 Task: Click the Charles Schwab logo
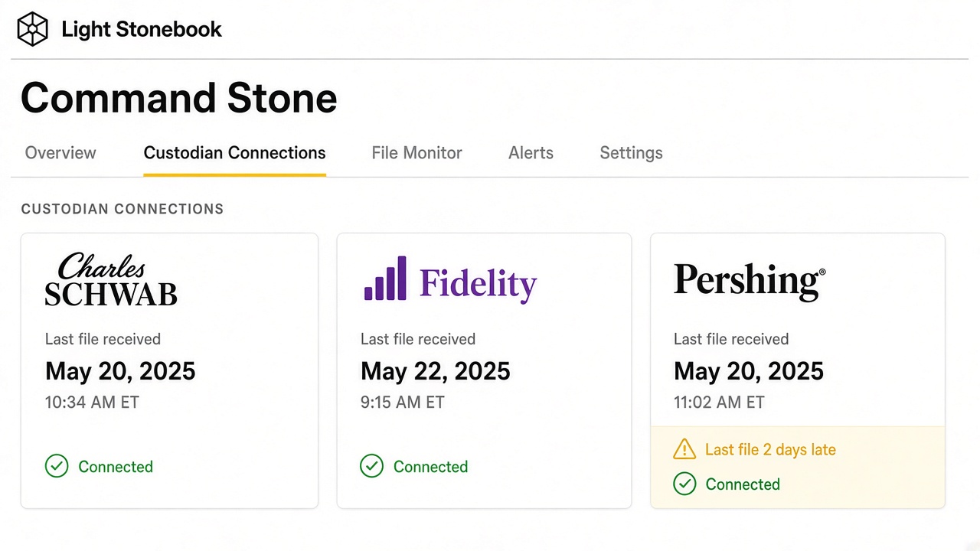point(111,280)
